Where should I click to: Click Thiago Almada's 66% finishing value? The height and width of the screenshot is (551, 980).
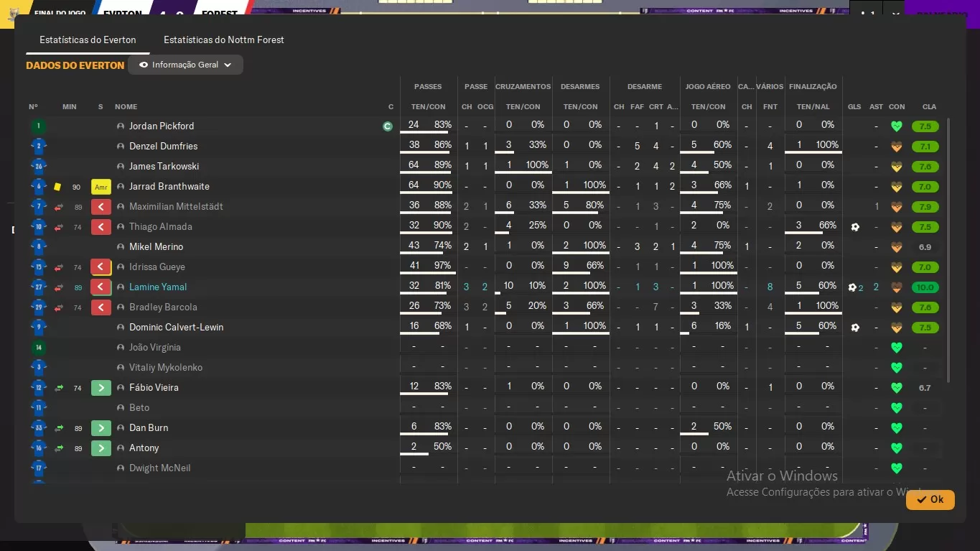(827, 226)
